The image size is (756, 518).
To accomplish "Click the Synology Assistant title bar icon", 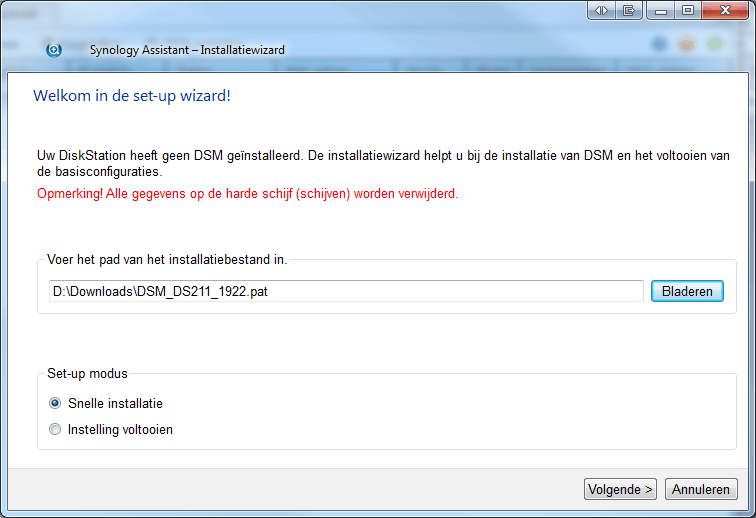I will 54,50.
